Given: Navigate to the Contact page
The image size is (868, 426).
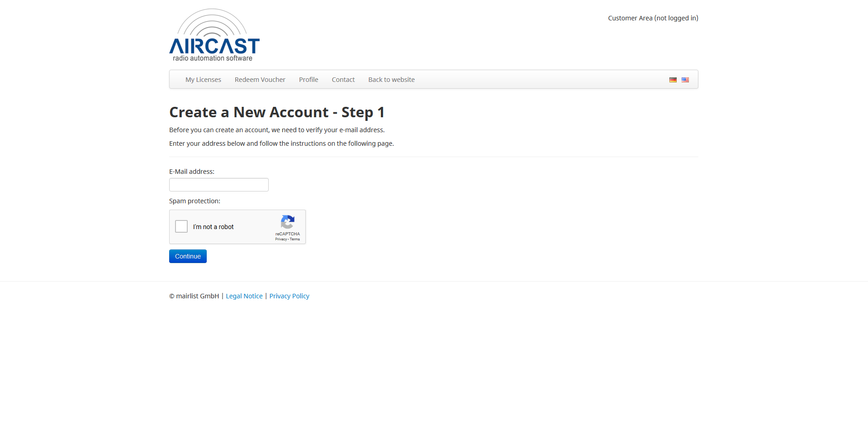Looking at the screenshot, I should pos(343,80).
